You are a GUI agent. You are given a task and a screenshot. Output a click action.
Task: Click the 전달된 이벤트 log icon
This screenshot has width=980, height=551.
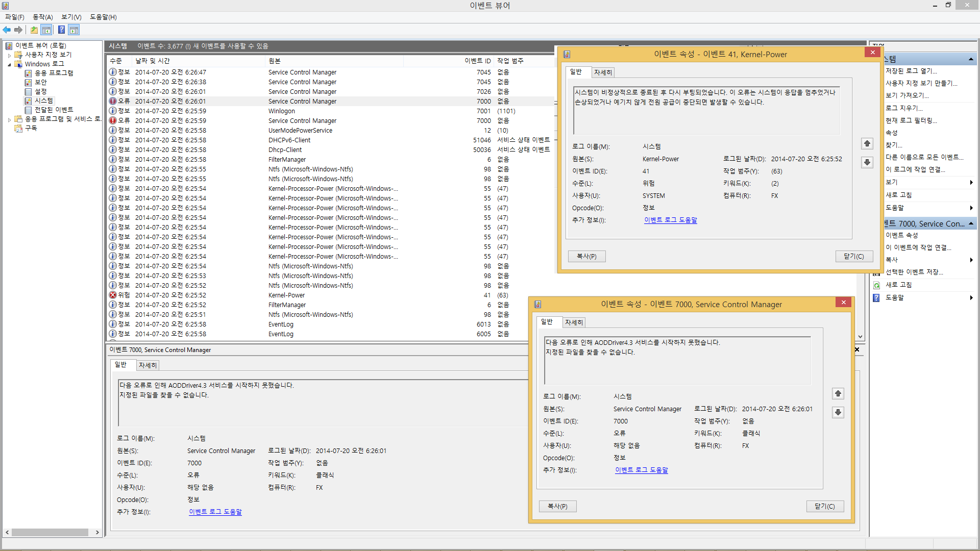click(x=29, y=110)
